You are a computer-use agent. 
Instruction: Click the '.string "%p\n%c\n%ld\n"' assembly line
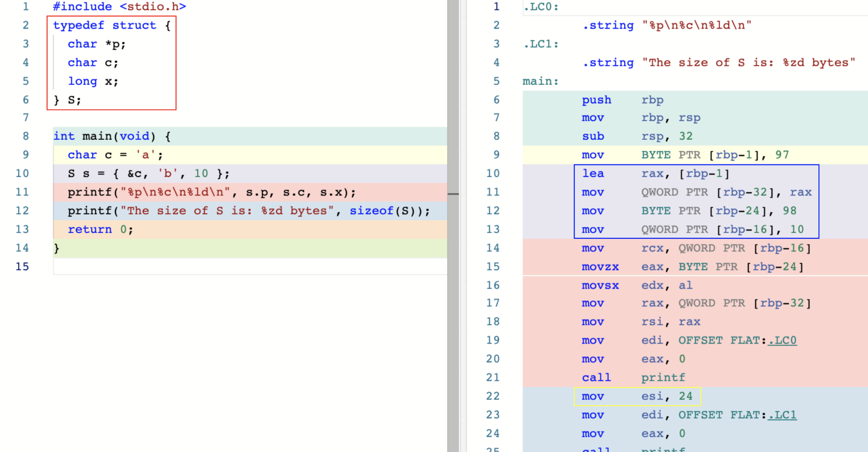coord(667,25)
